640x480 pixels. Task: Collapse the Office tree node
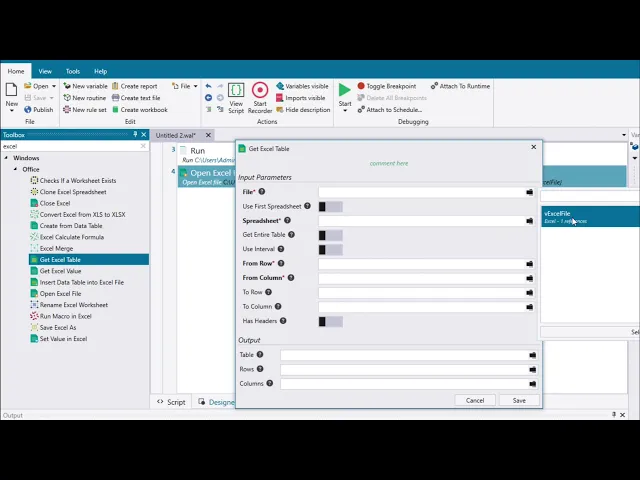click(16, 169)
